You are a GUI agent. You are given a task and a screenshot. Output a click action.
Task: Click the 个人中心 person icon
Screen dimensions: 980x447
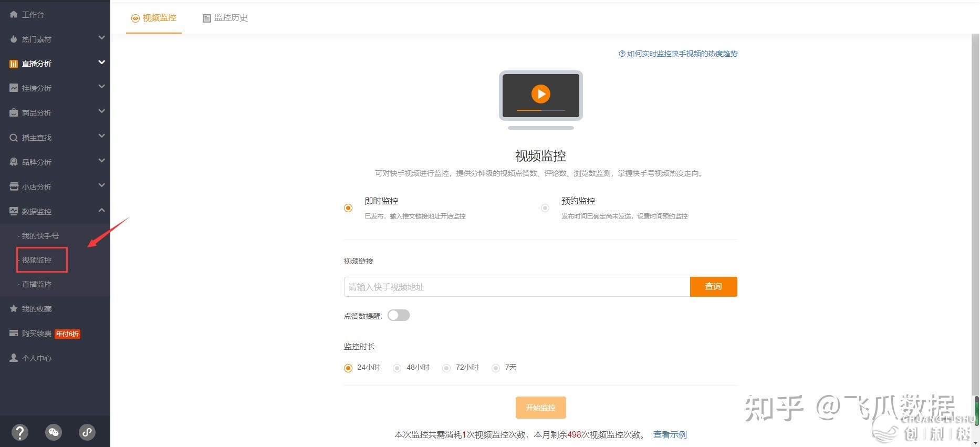[x=14, y=358]
